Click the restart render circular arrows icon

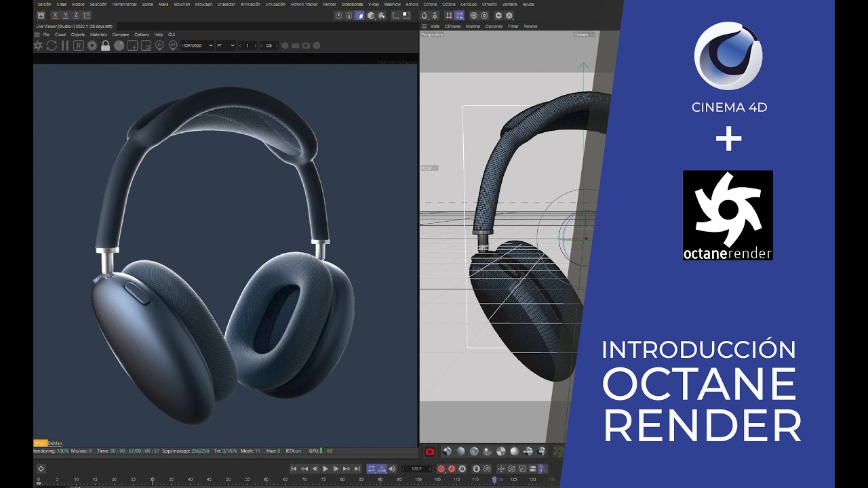pyautogui.click(x=52, y=45)
